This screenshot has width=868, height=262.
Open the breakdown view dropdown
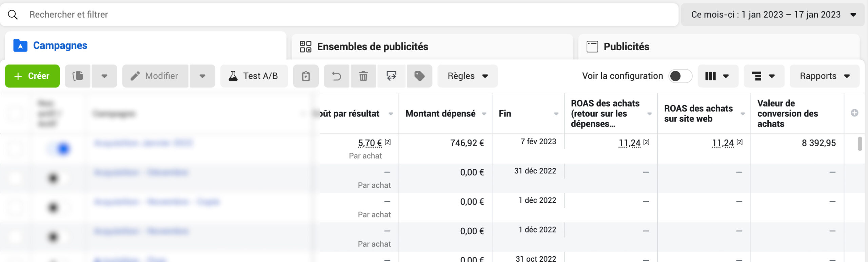[764, 76]
